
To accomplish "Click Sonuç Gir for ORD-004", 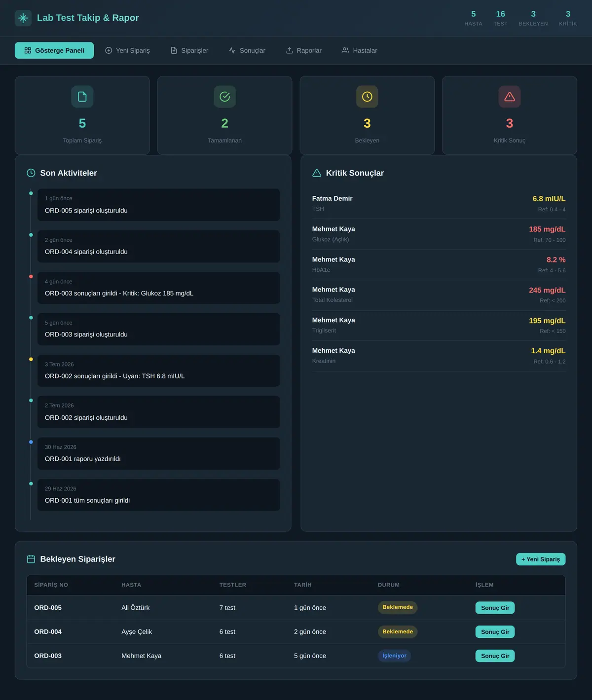I will click(495, 632).
